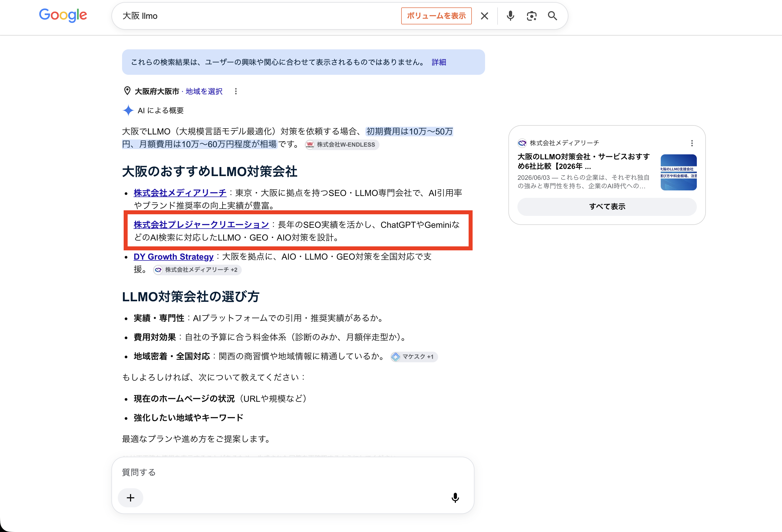Open the three-dot menu next to 地域を選択
The image size is (782, 532).
(x=236, y=91)
